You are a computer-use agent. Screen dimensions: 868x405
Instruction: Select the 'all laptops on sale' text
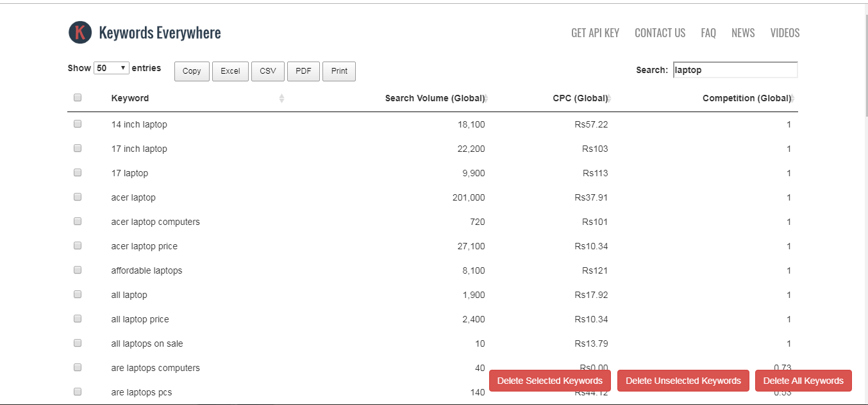(147, 343)
